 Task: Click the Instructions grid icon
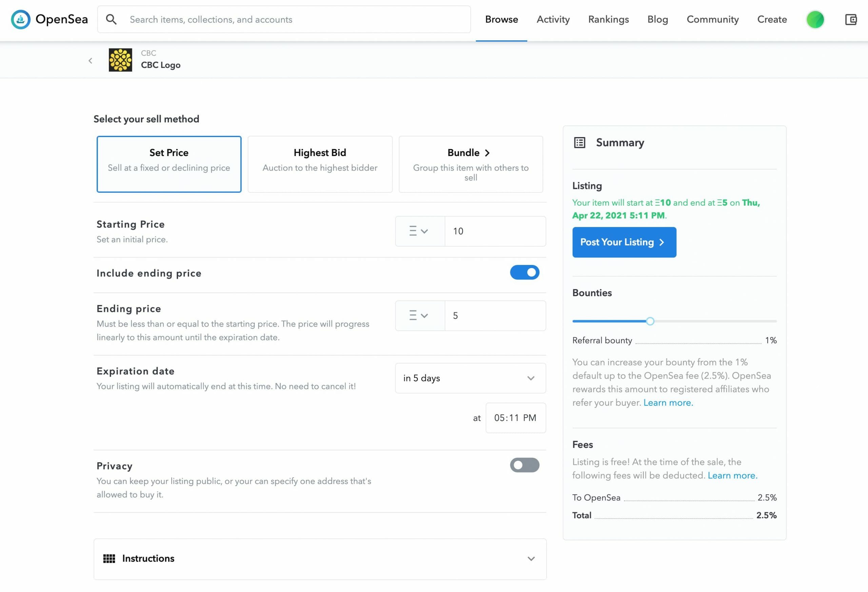point(109,558)
